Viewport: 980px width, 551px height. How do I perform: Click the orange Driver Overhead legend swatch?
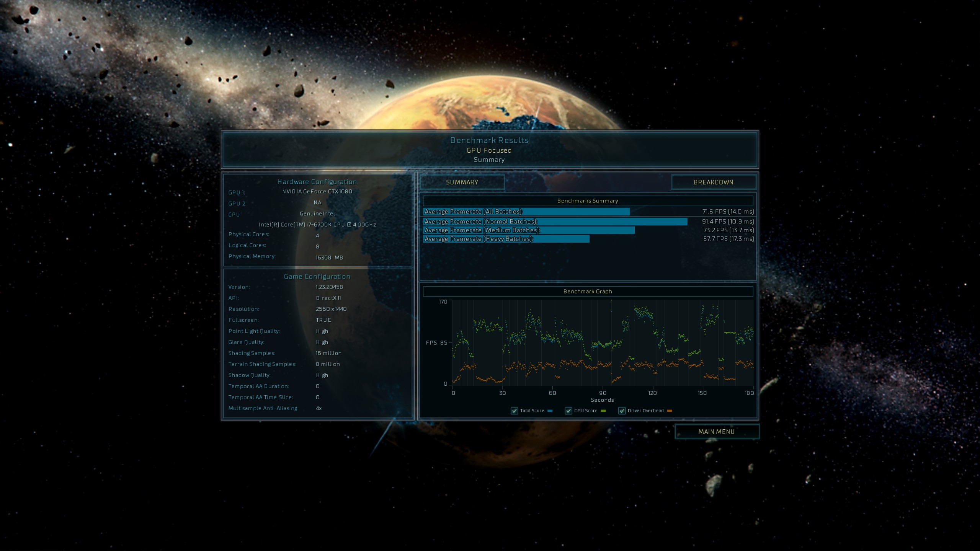point(670,411)
